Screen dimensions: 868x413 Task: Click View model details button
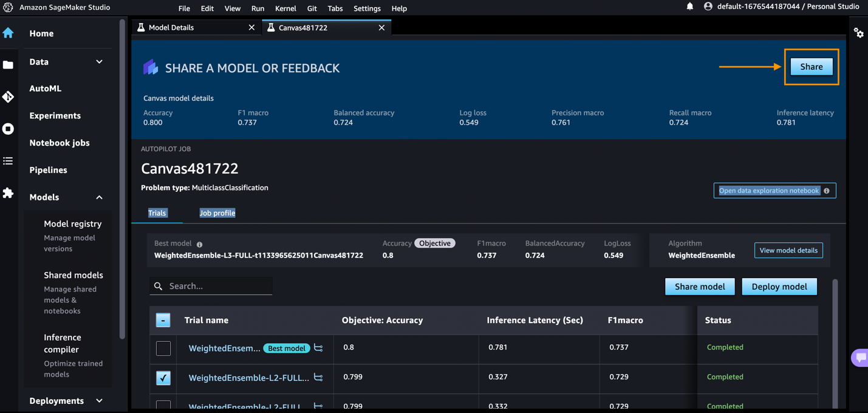pyautogui.click(x=788, y=250)
